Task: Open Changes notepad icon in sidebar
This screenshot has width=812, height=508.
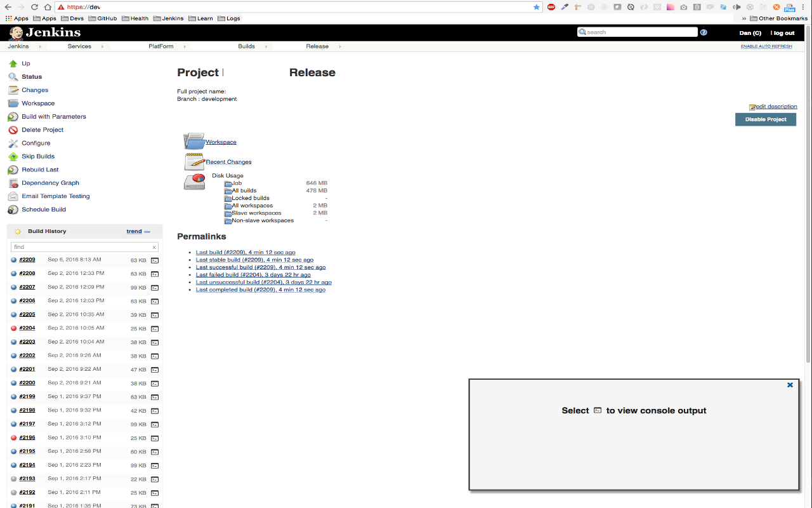Action: pos(13,90)
